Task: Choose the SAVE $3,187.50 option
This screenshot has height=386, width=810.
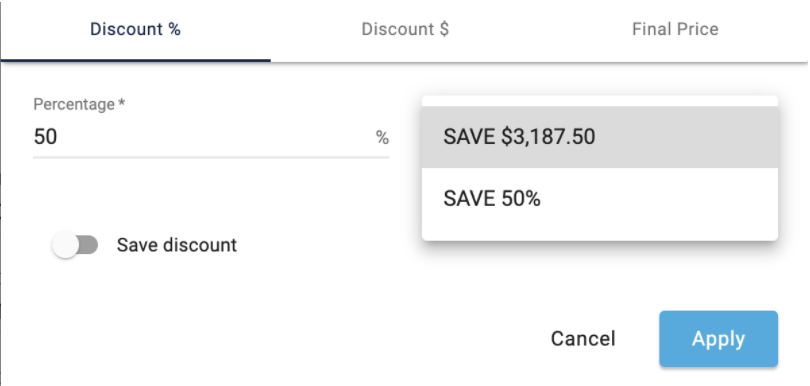Action: [600, 137]
